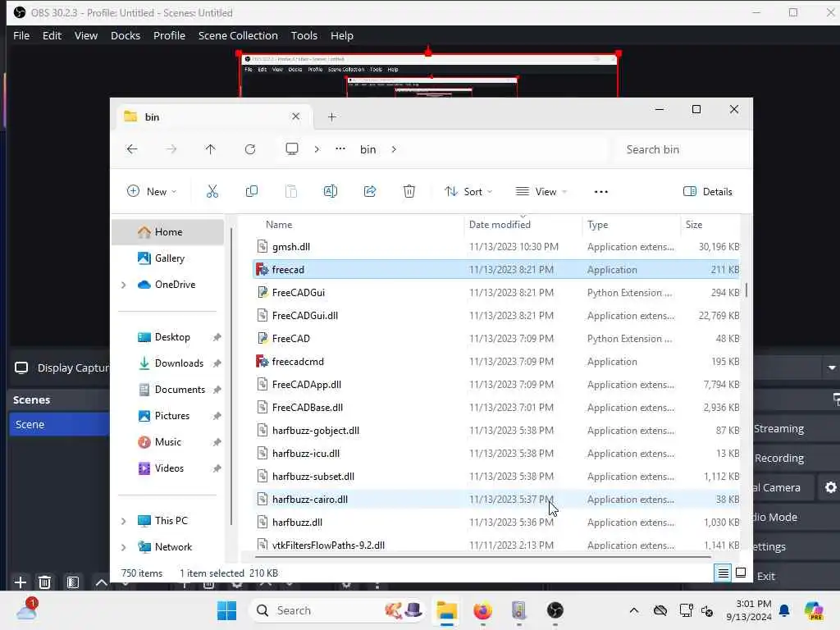Image resolution: width=840 pixels, height=630 pixels.
Task: Open weather widget on taskbar
Action: click(x=27, y=609)
